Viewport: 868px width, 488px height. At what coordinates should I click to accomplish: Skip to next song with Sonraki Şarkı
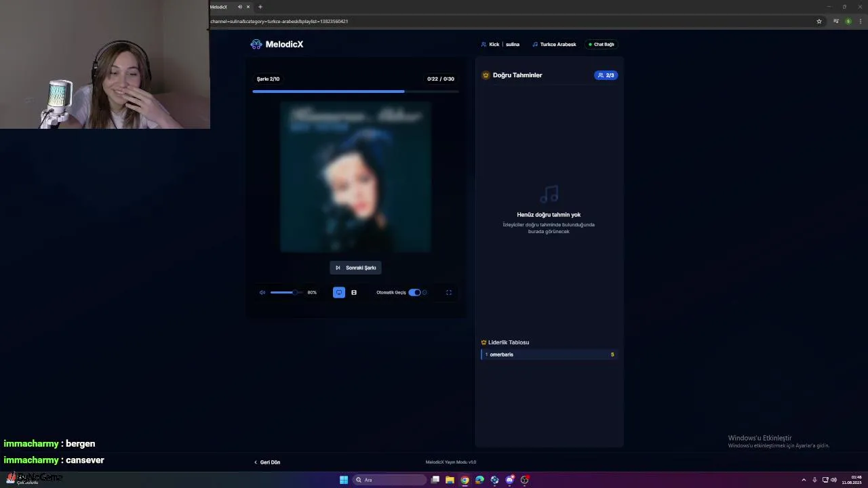[356, 268]
